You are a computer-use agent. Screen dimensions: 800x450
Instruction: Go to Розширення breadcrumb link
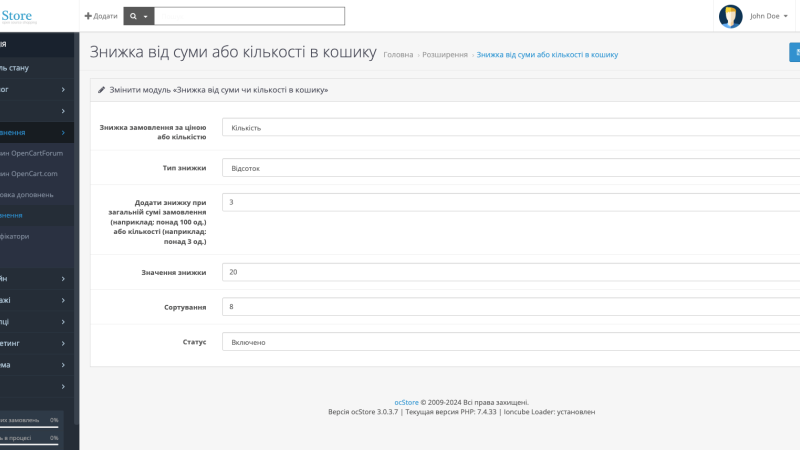point(445,55)
